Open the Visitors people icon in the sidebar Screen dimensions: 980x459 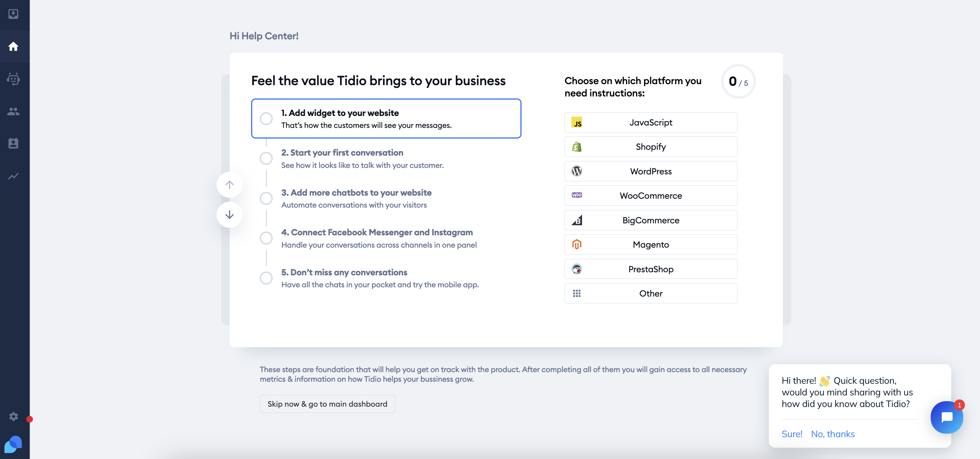pos(13,112)
